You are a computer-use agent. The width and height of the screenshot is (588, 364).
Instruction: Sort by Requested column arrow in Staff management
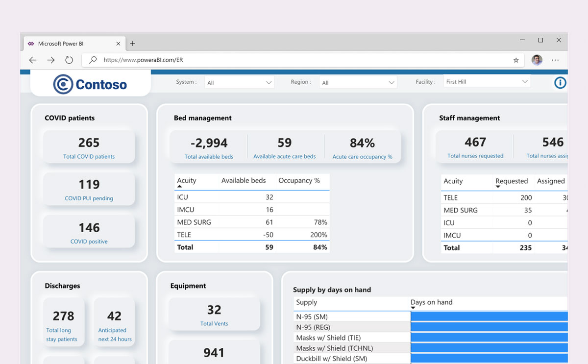(498, 187)
